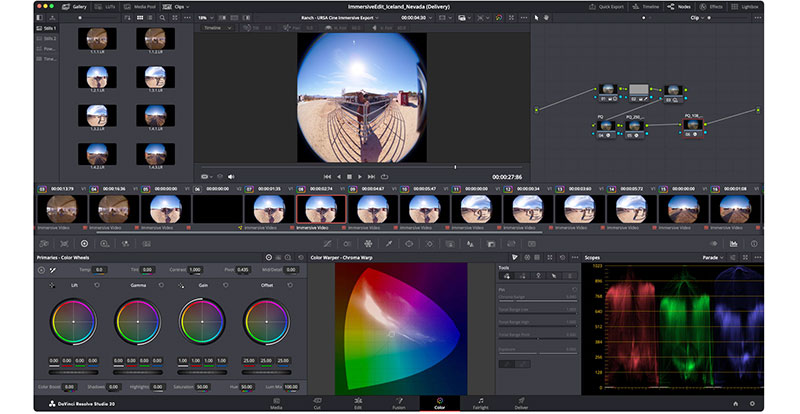Open the Timeline mode dropdown in viewer

[217, 28]
